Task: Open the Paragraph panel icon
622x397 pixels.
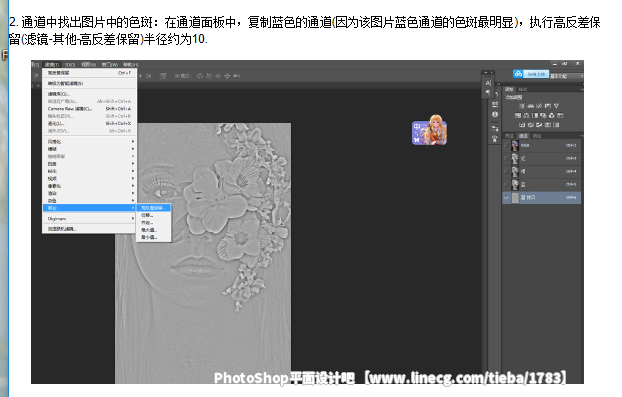Action: 488,92
